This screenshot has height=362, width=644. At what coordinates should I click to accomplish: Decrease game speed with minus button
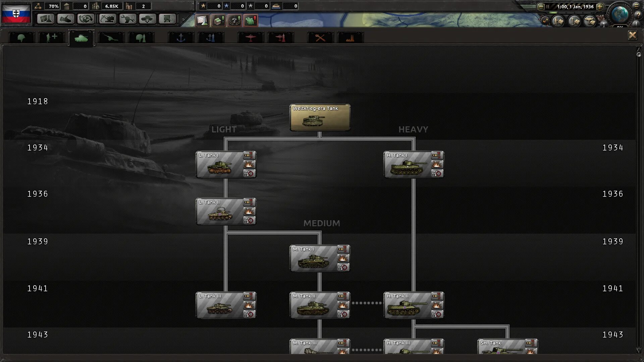[541, 6]
